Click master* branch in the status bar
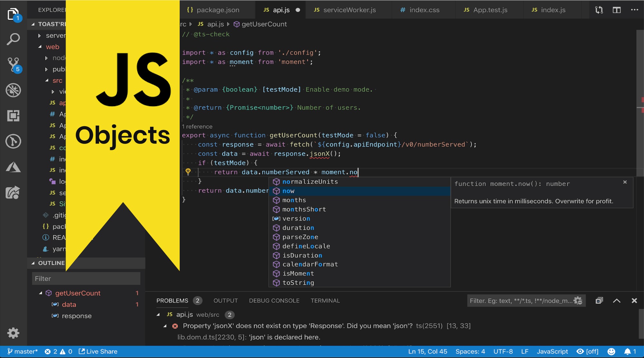 (x=23, y=351)
